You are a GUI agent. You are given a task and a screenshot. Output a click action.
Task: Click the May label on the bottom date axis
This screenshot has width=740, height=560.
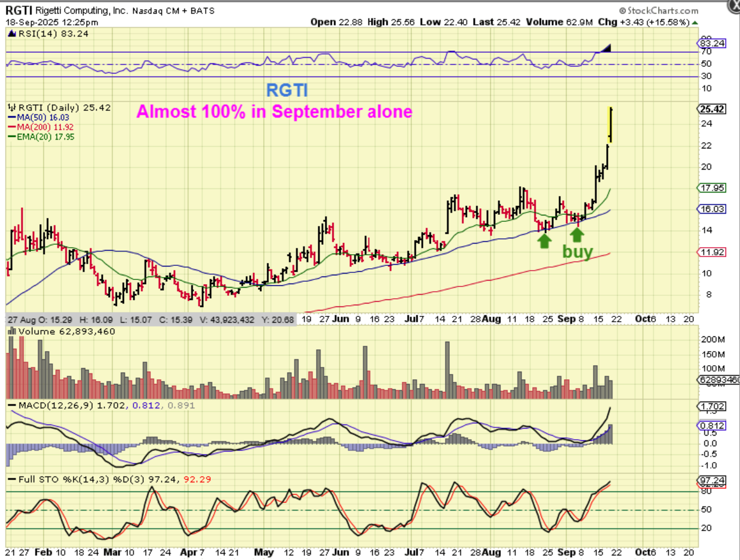point(264,552)
